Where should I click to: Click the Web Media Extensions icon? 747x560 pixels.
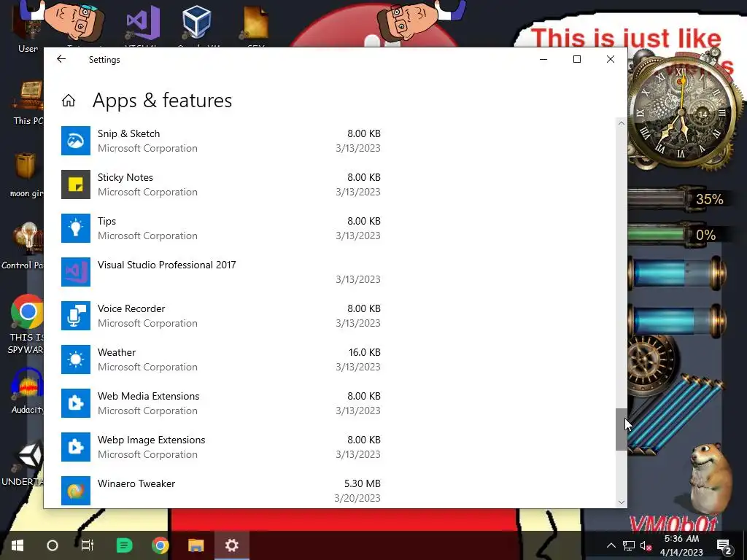coord(76,403)
